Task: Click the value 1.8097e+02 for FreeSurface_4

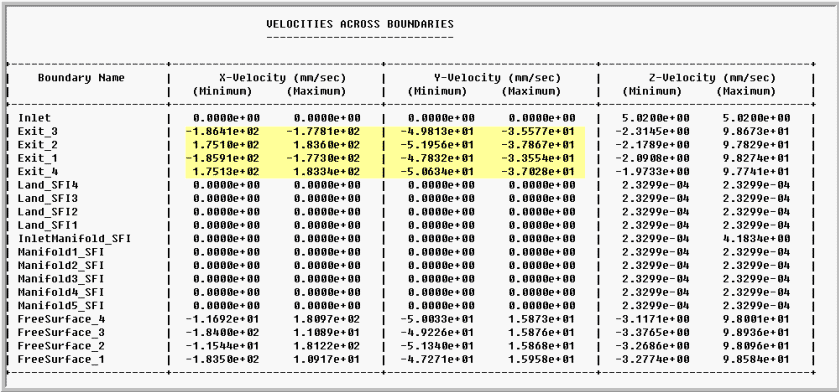Action: click(327, 319)
